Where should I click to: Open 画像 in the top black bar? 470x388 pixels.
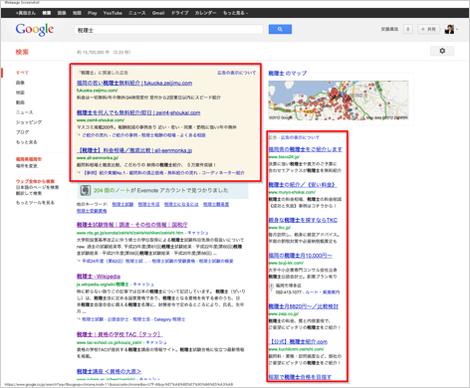point(62,13)
